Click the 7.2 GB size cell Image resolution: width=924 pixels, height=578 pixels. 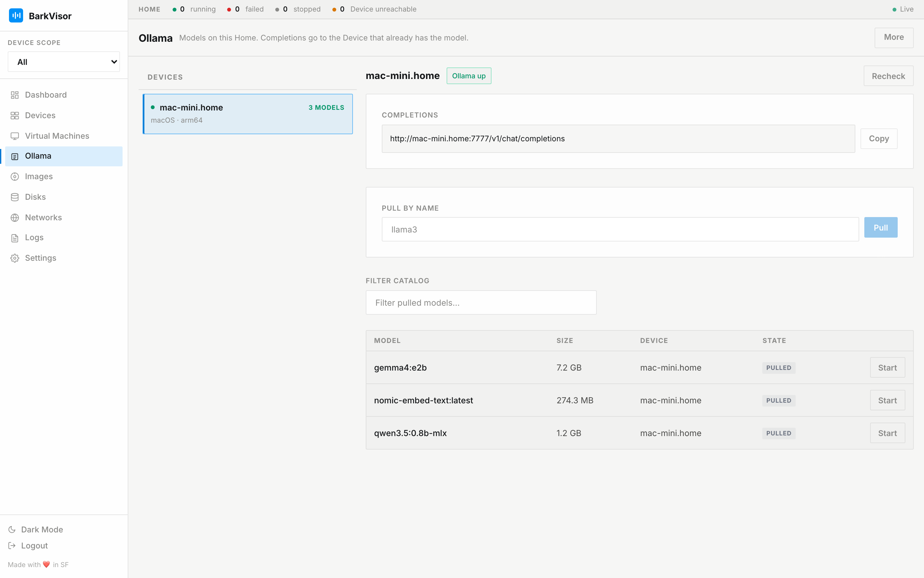tap(569, 368)
